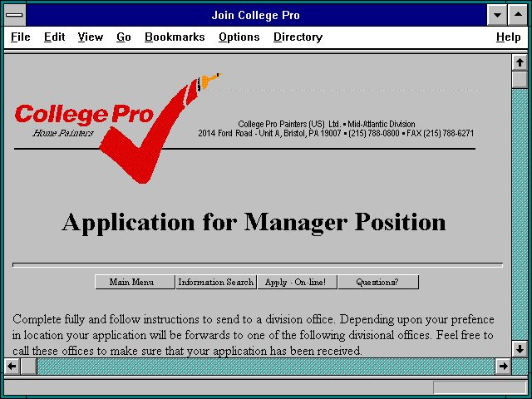Open the File menu
The image size is (532, 399).
20,37
